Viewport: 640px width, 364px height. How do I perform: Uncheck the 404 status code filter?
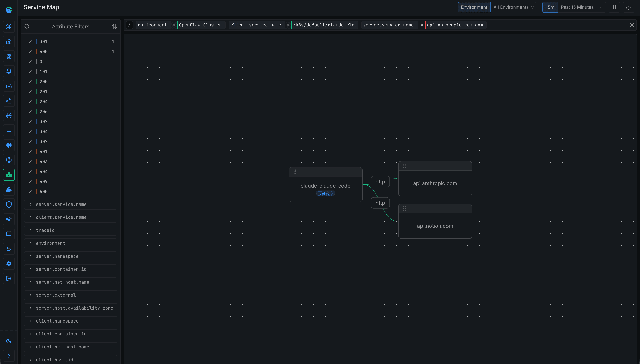30,171
